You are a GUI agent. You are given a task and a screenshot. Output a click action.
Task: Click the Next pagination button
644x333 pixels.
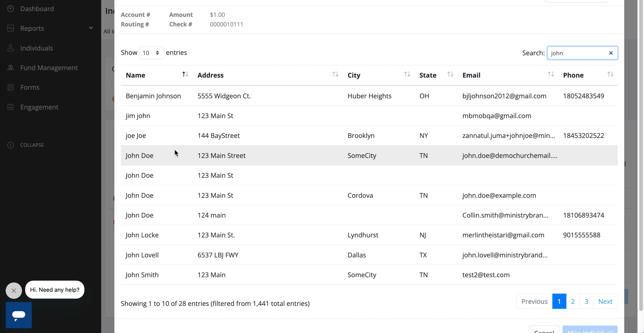605,301
